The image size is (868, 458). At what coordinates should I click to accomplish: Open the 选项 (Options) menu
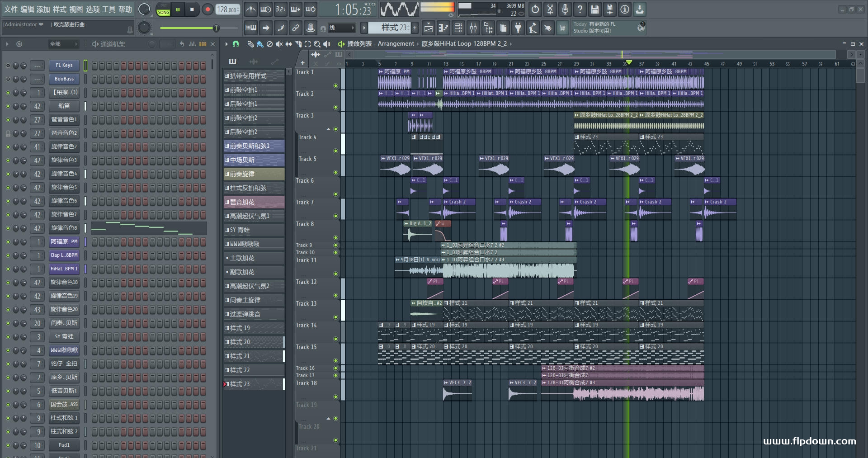(93, 9)
